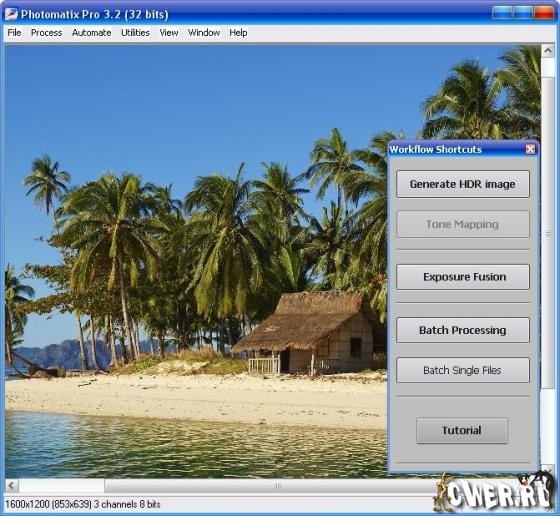Open the Automate menu

pos(91,33)
